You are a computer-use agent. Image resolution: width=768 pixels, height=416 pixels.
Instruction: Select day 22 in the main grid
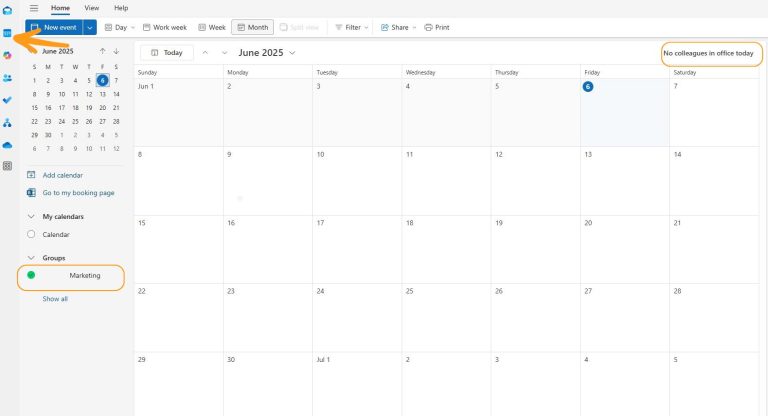click(179, 318)
